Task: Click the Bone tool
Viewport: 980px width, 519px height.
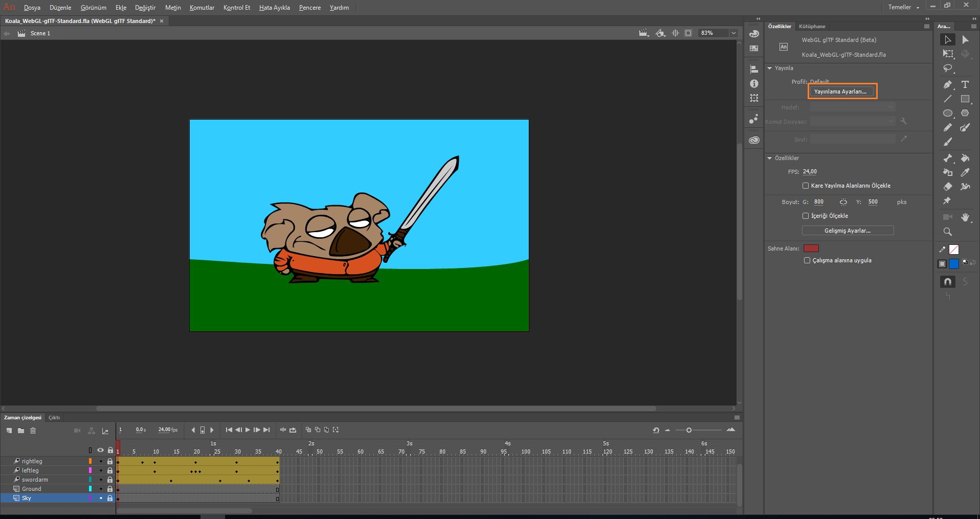Action: click(947, 158)
